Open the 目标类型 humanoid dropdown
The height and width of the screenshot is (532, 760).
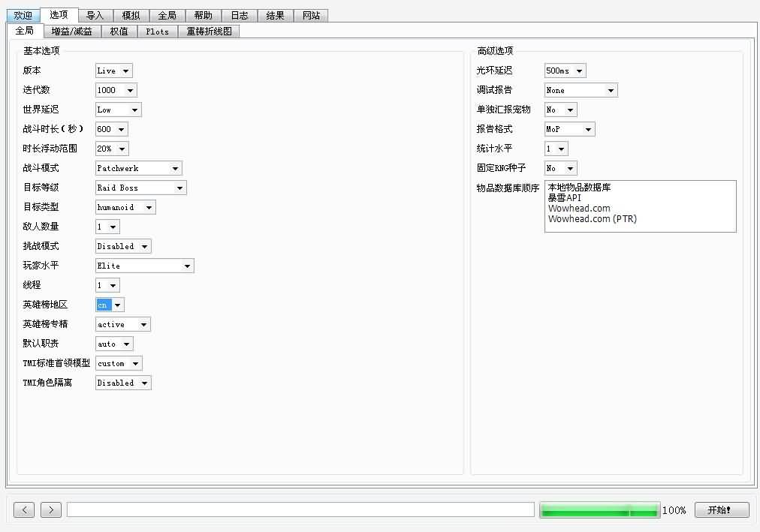tap(125, 207)
